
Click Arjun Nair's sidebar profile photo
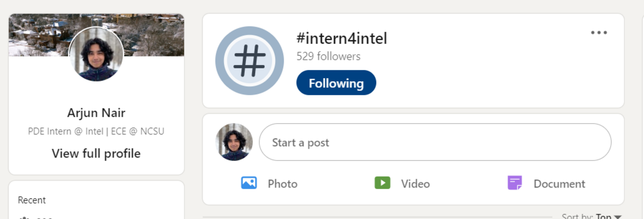click(96, 54)
